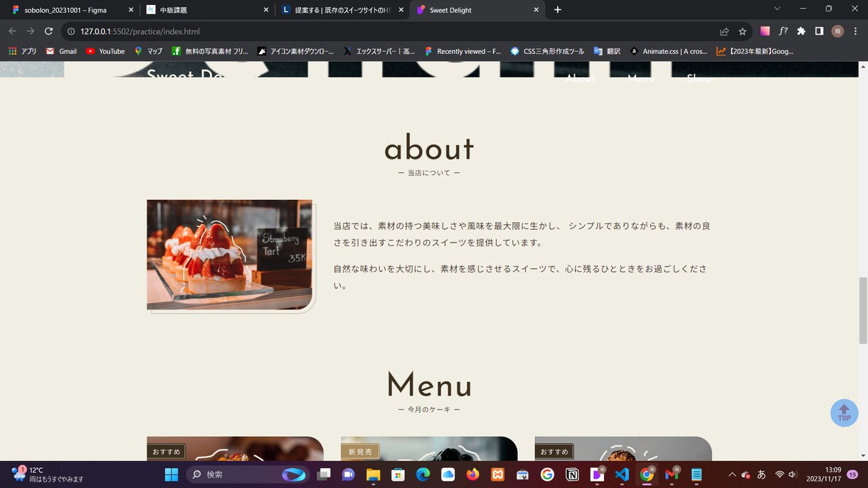Image resolution: width=868 pixels, height=488 pixels.
Task: Reload the page with the refresh icon
Action: (48, 31)
